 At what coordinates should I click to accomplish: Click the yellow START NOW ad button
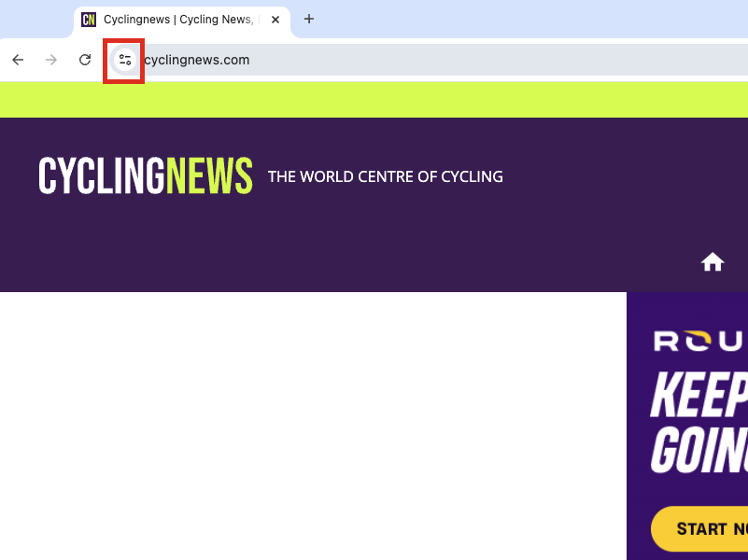[699, 528]
